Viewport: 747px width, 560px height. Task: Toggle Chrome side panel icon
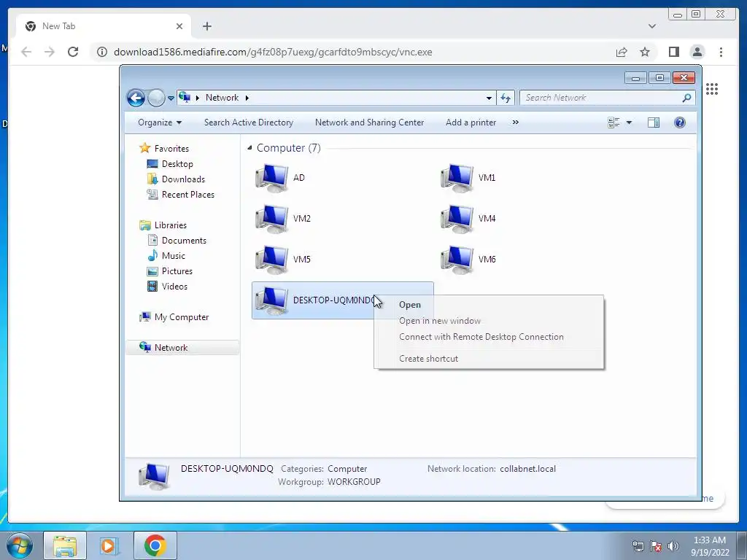[673, 52]
